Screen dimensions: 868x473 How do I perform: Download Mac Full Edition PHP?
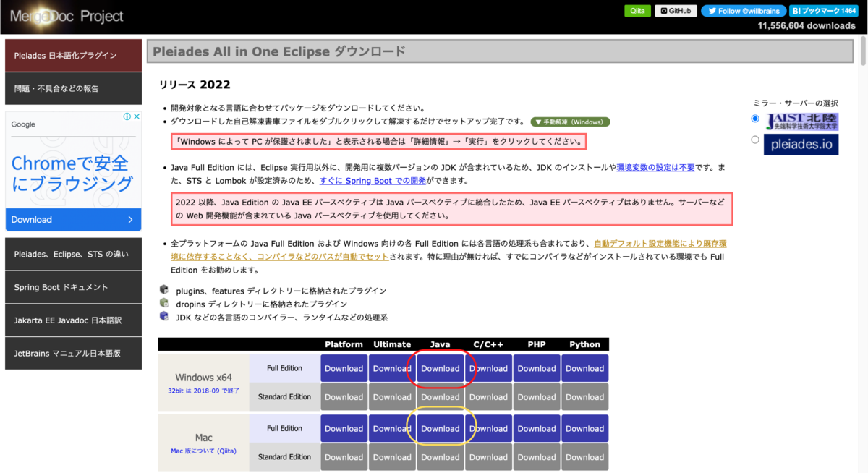(537, 428)
